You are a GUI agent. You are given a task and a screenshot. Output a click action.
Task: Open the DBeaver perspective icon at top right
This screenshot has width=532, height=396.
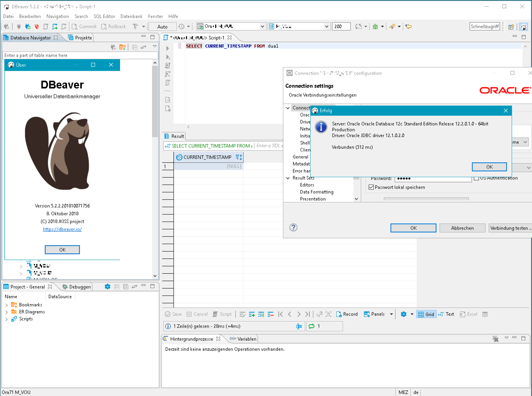pos(523,26)
